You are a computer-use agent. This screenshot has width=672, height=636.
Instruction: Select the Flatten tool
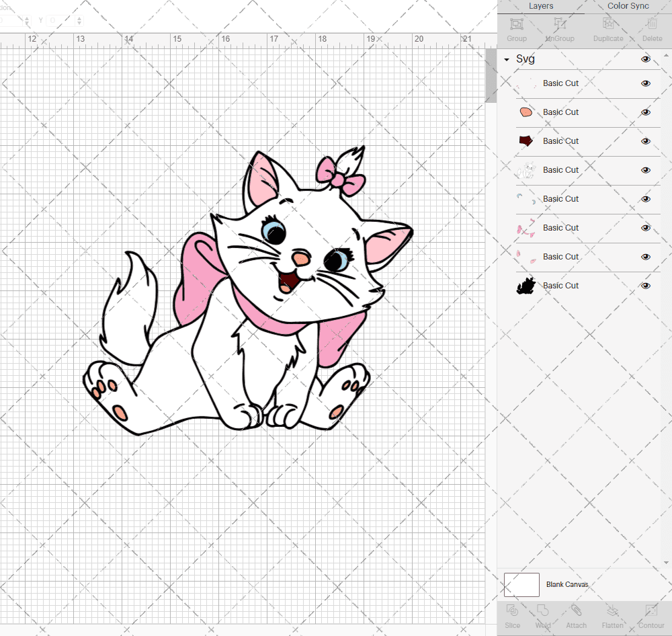[612, 610]
